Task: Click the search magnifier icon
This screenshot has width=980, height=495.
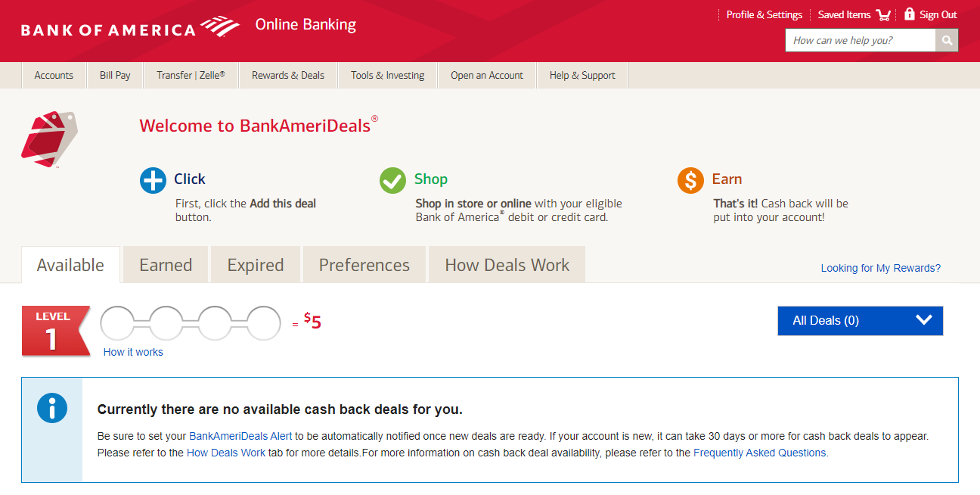Action: 946,40
